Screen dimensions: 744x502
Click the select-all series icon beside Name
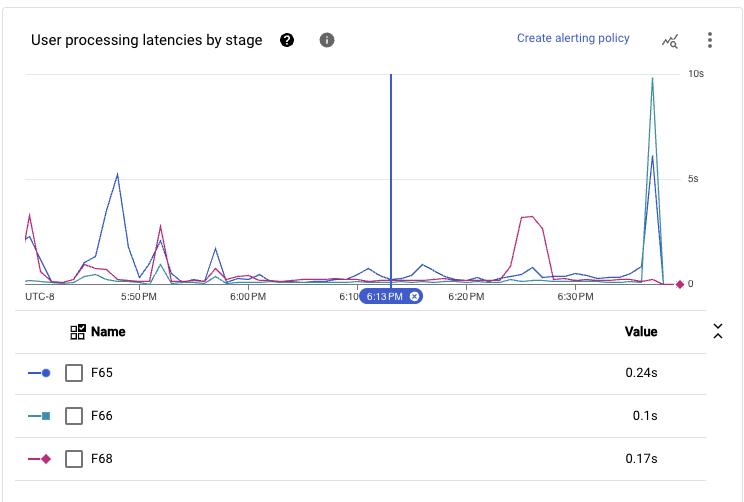(78, 332)
